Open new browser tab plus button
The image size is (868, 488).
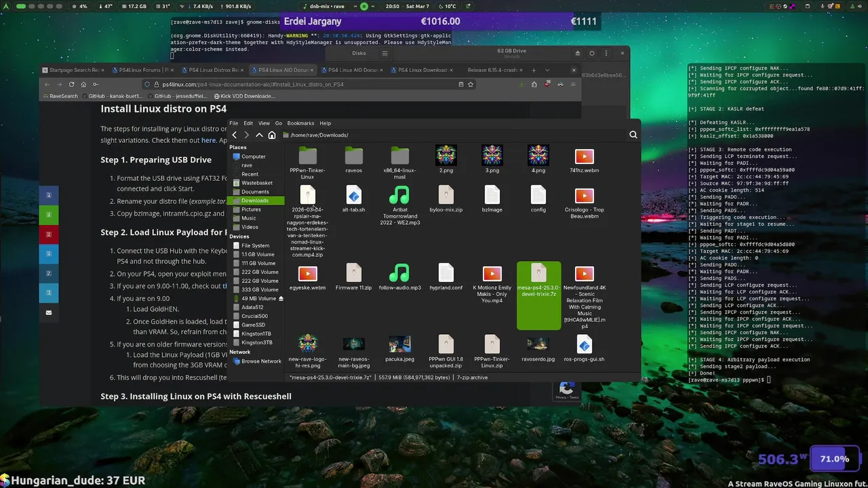click(x=533, y=70)
